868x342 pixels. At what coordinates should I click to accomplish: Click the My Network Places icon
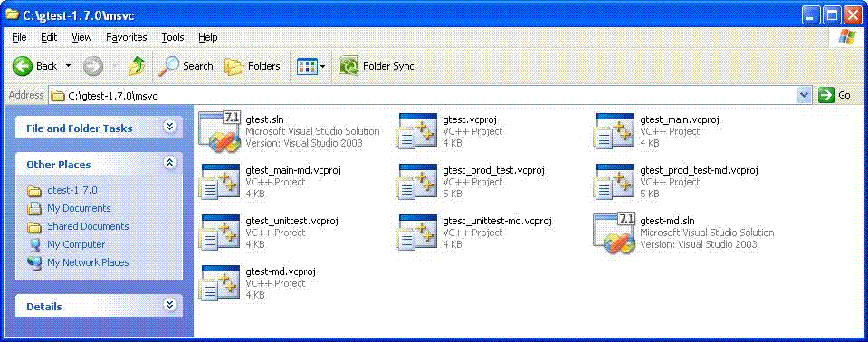[34, 263]
